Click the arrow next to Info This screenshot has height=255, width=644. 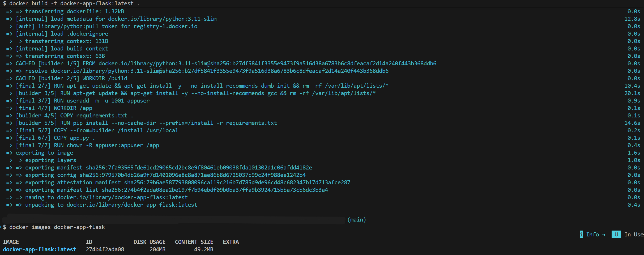click(603, 235)
